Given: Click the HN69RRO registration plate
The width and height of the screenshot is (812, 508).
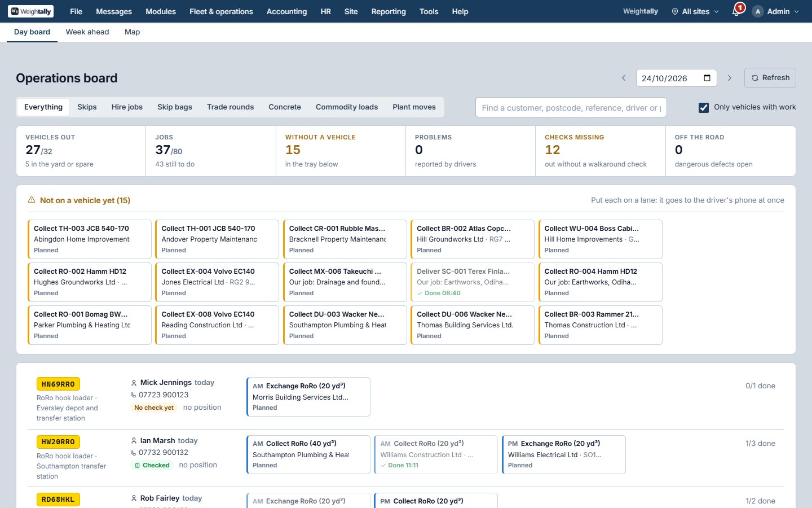Looking at the screenshot, I should [58, 384].
